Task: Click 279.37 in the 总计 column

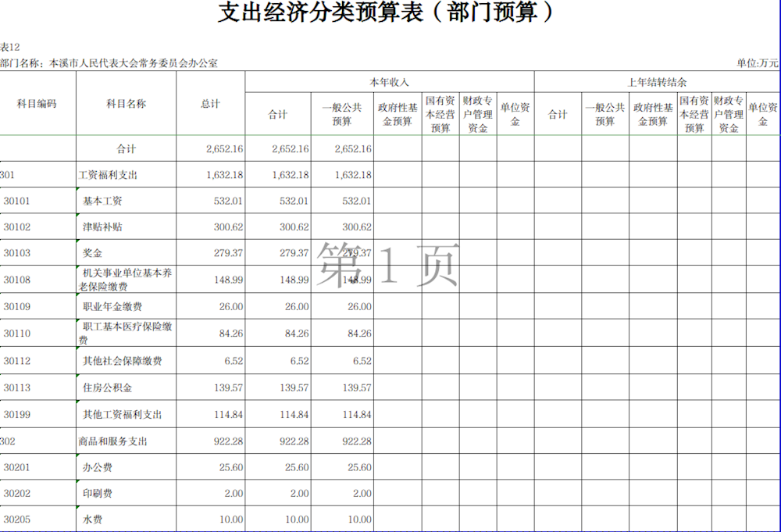Action: pos(228,252)
